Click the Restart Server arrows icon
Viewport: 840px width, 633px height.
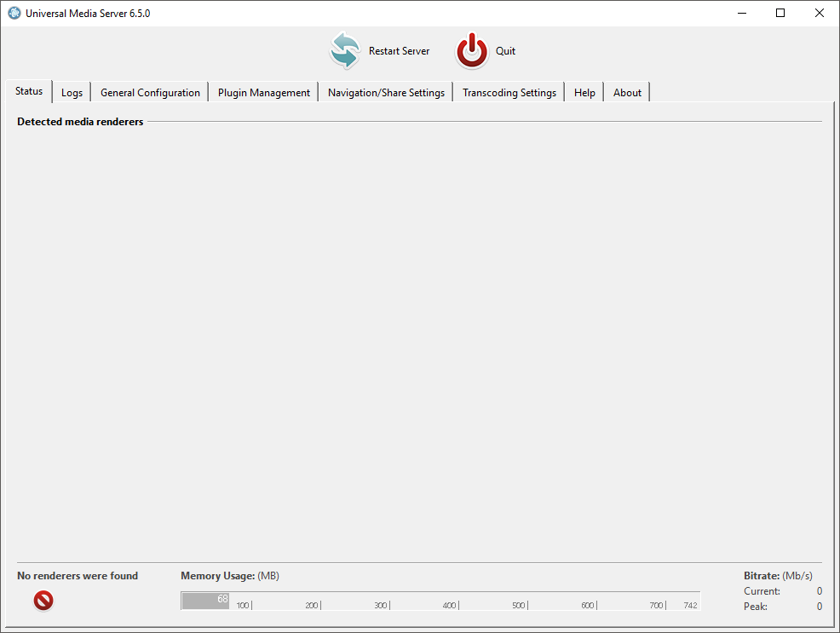pyautogui.click(x=344, y=51)
